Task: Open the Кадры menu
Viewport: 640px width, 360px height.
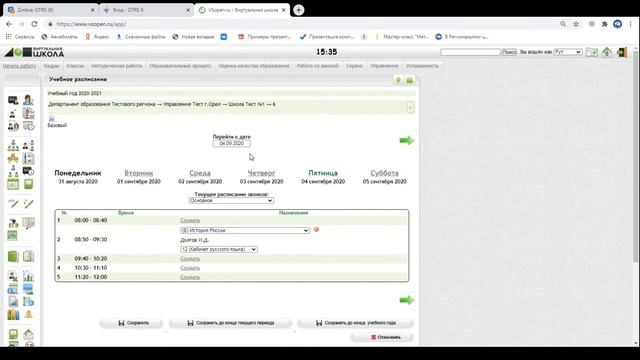Action: click(x=51, y=66)
